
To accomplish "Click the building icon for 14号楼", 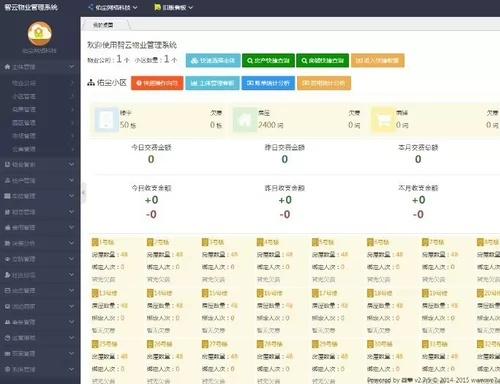I will pos(150,293).
